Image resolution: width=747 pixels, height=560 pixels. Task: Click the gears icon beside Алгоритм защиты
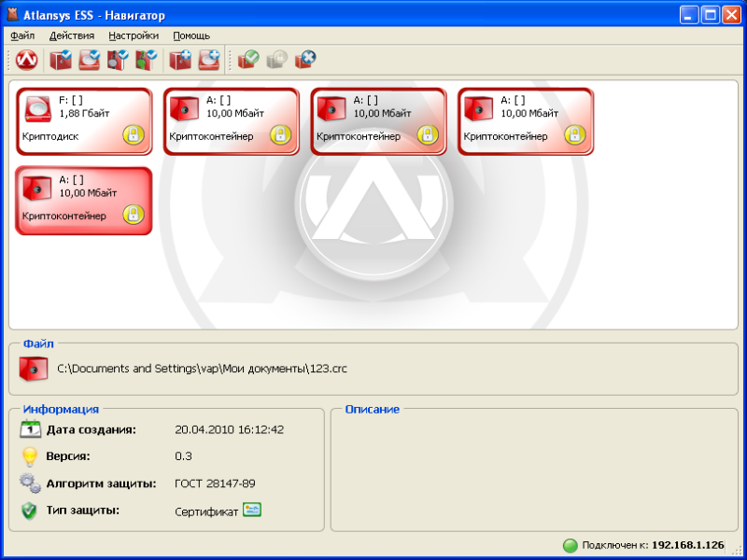30,483
